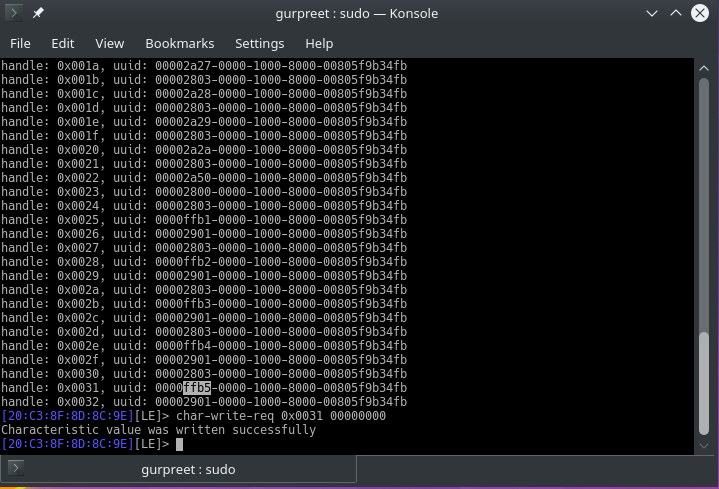
Task: Click the 'gurpreet : sudo — Konsole' window title
Action: (x=359, y=14)
